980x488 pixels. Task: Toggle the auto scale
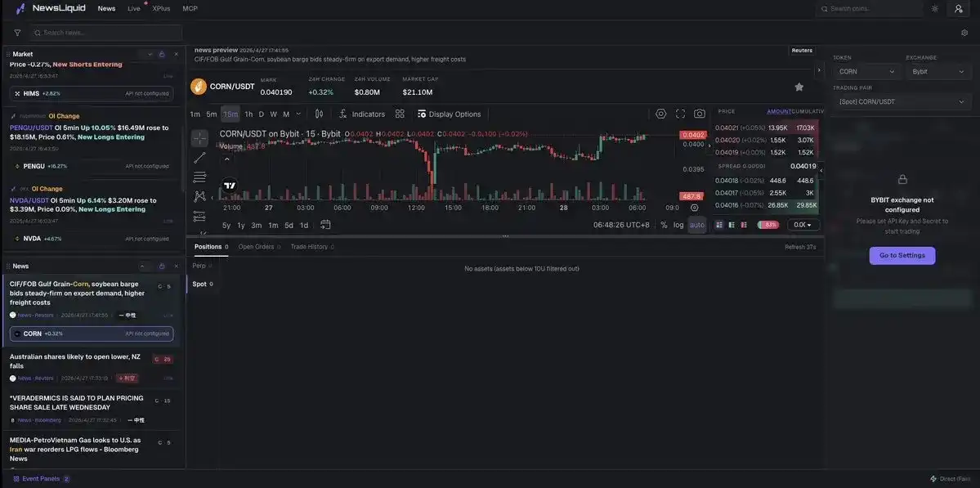(x=697, y=225)
